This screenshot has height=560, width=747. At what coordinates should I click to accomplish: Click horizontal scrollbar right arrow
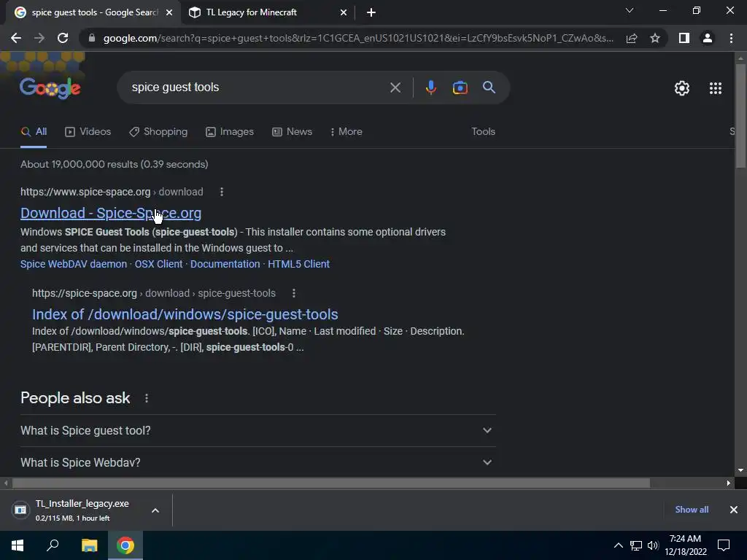[x=729, y=483]
